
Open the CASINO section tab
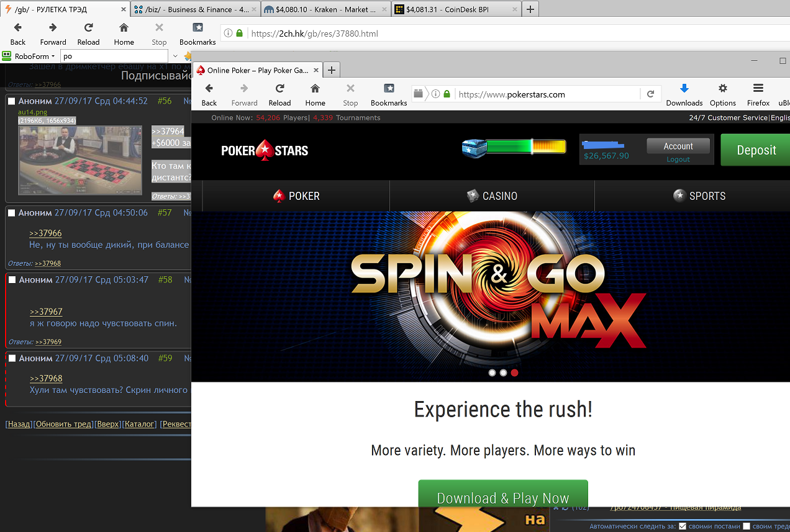coord(492,196)
